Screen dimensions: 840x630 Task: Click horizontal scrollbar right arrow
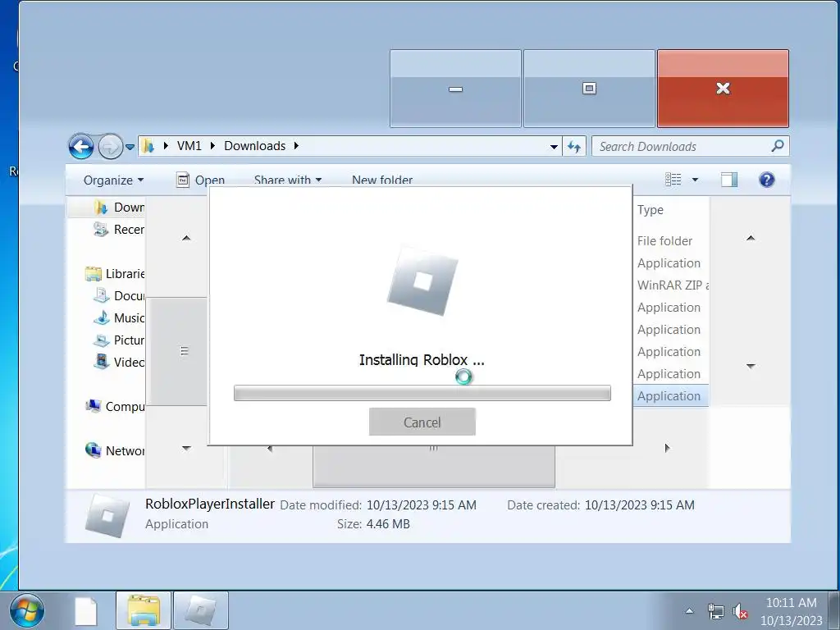(x=667, y=448)
